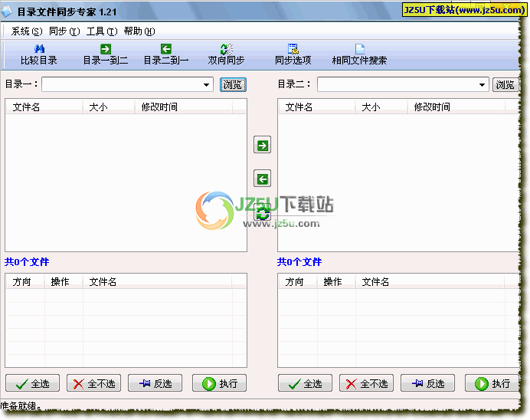Sort left file list by 大小 column
530x420 pixels.
tap(109, 107)
